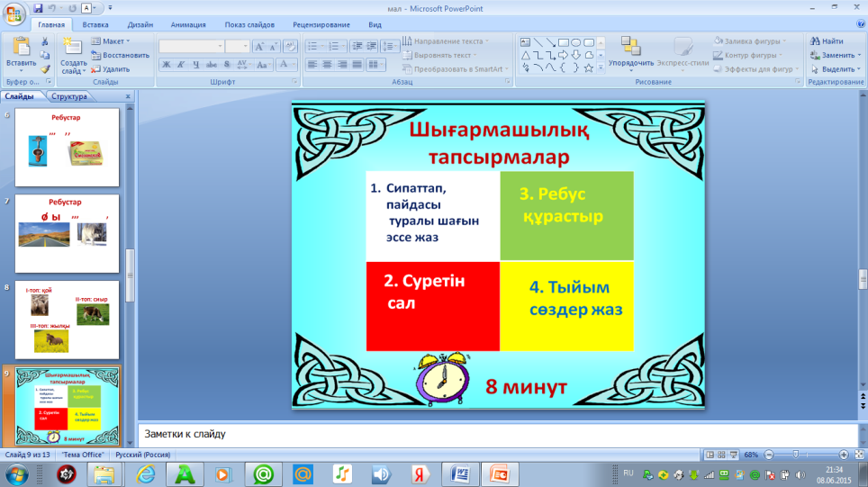Select slide 8 thumbnail with animals

(67, 320)
